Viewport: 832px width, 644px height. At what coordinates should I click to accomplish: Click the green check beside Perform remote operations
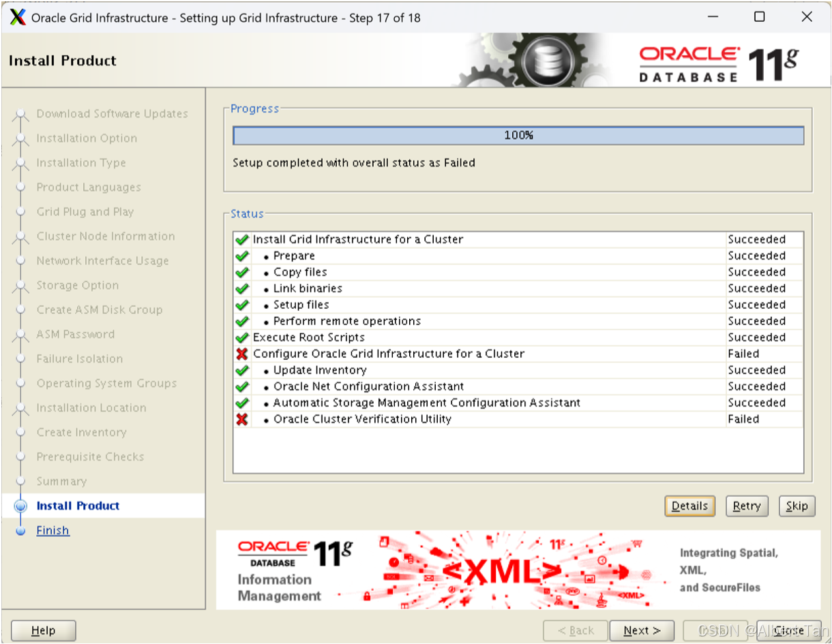(x=241, y=321)
